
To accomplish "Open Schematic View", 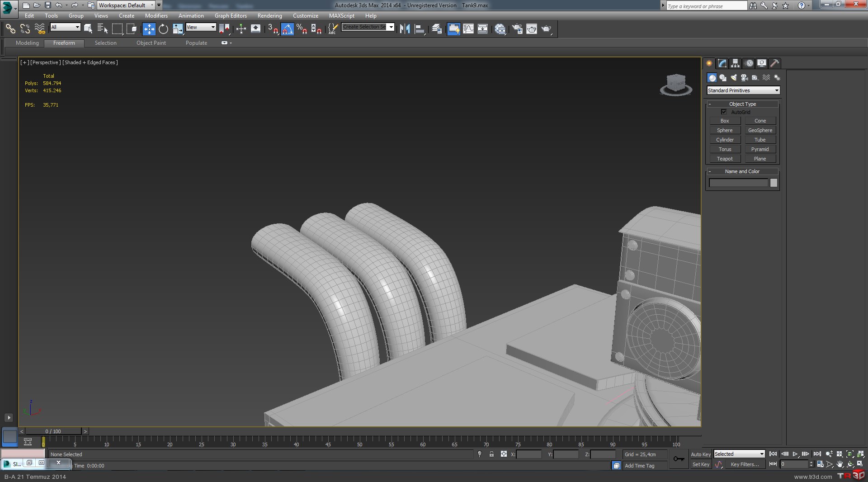I will coord(483,29).
